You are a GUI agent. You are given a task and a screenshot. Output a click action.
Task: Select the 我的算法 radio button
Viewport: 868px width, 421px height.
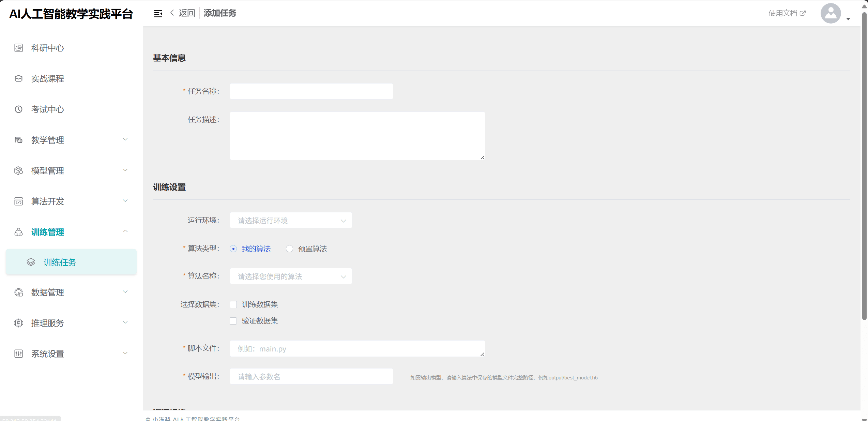[233, 249]
